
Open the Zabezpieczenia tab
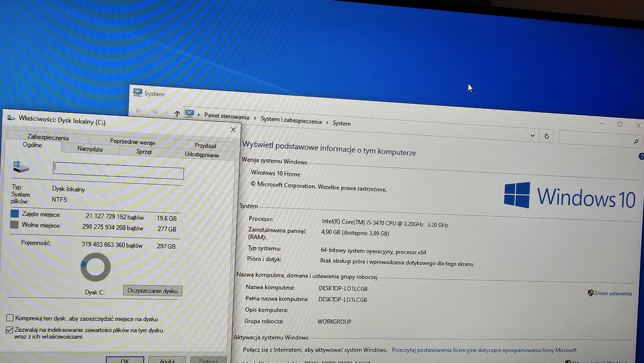(x=48, y=137)
